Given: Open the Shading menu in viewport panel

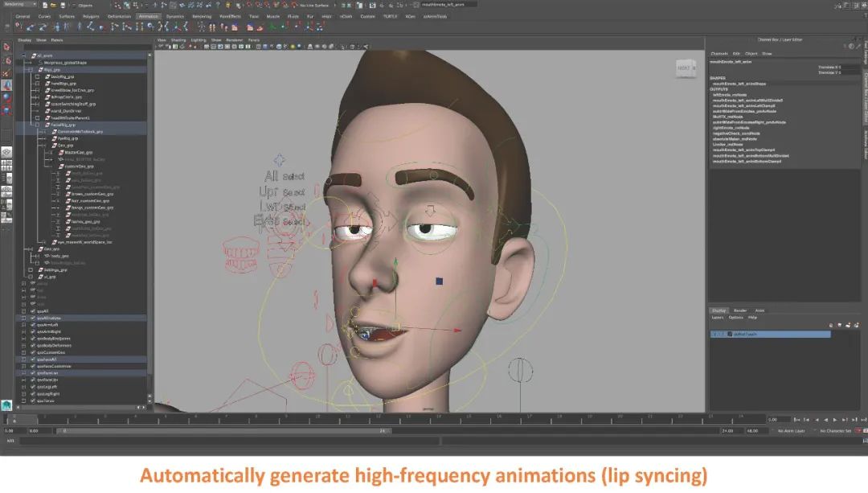Looking at the screenshot, I should [x=178, y=39].
